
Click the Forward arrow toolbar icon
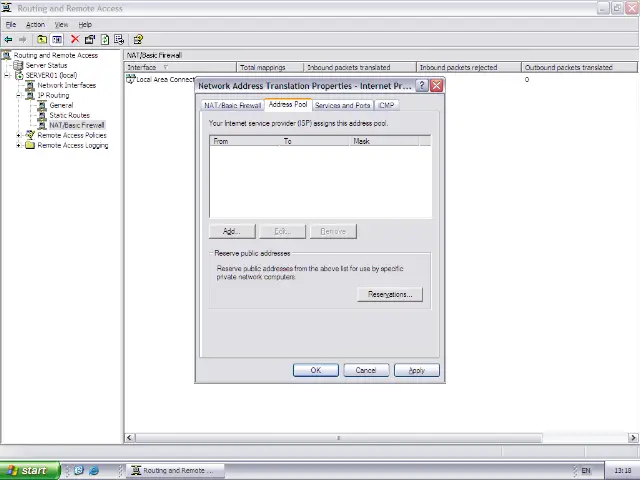tap(22, 40)
